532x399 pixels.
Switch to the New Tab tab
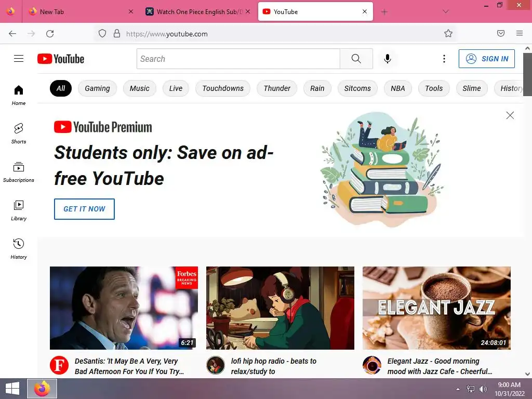[x=81, y=11]
